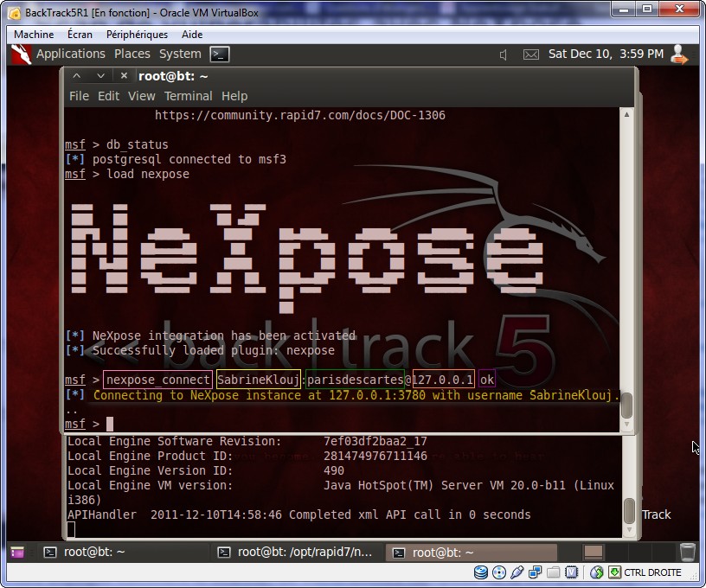Click 'Connecting to NeXpose instance' status line
This screenshot has height=588, width=706.
point(356,395)
